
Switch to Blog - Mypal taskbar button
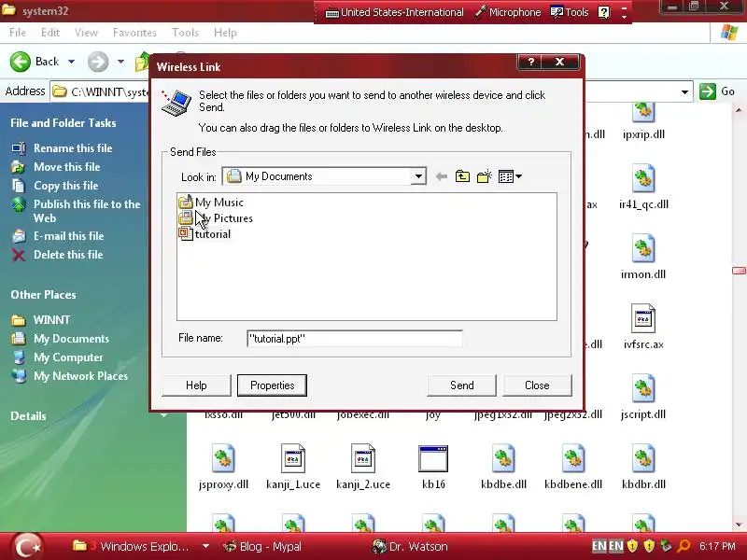[x=262, y=546]
